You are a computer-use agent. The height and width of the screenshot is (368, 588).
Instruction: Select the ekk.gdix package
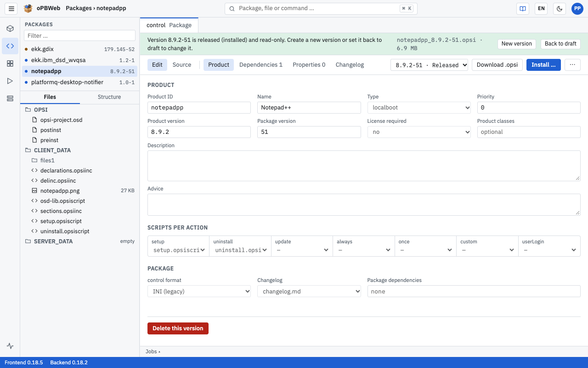(79, 49)
